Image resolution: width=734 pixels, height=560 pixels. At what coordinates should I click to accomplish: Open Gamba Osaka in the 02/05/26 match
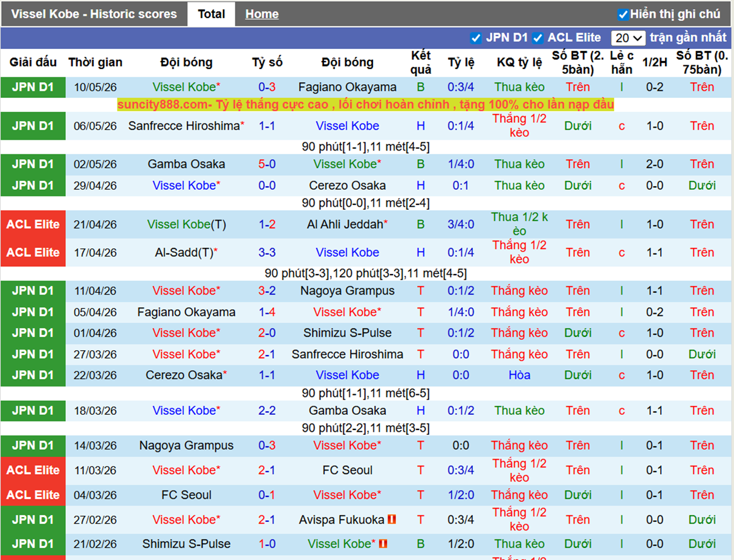[186, 164]
